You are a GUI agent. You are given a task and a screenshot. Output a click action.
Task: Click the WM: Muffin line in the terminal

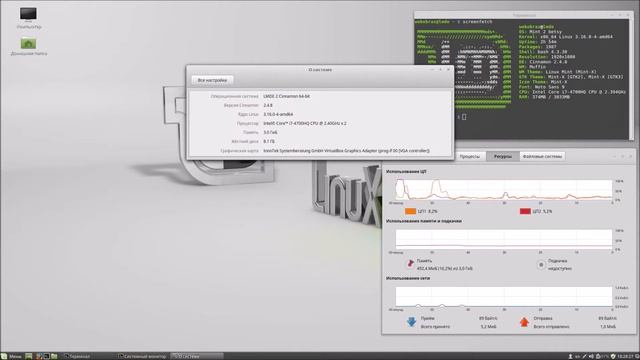point(532,67)
